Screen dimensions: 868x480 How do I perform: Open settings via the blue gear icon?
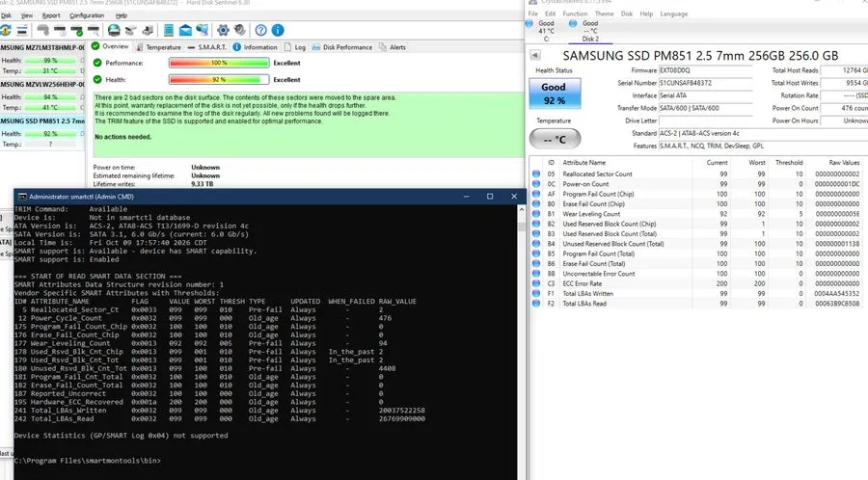(x=223, y=30)
